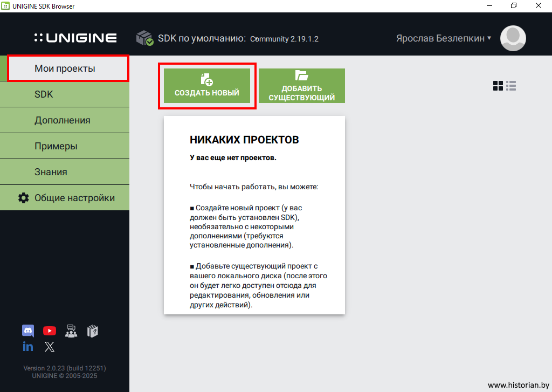Click the user avatar picture

513,38
